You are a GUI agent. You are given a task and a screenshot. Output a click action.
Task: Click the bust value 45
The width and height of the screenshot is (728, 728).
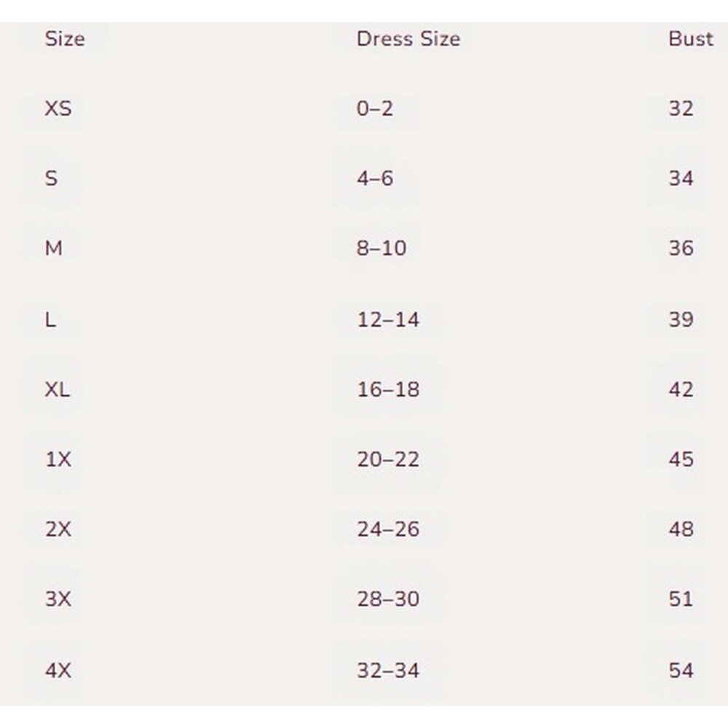[x=681, y=459]
